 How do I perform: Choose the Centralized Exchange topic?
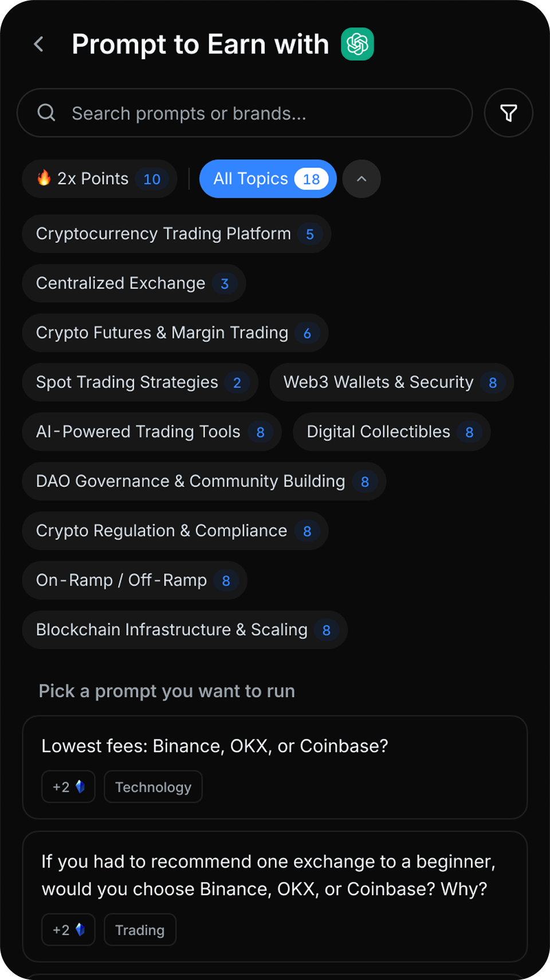pyautogui.click(x=133, y=283)
